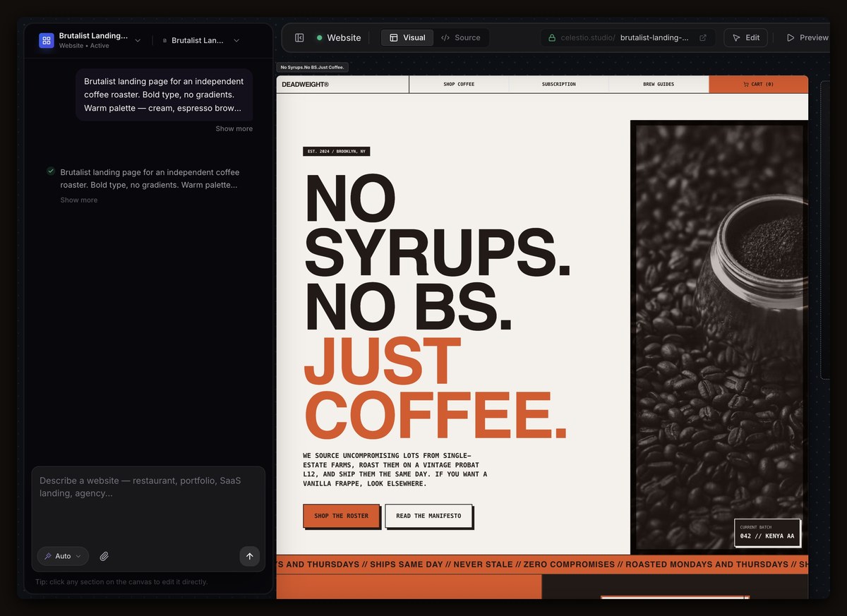Click the celestio.studio URL field

(627, 37)
